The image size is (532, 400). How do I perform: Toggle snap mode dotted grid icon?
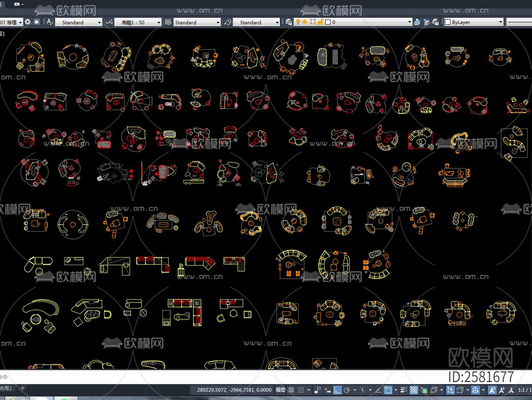pyautogui.click(x=301, y=390)
